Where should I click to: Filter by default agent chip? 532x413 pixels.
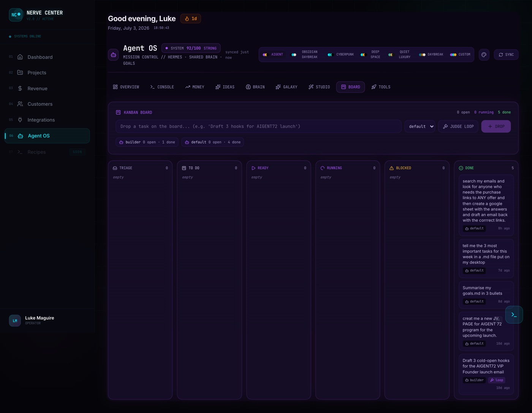point(213,142)
